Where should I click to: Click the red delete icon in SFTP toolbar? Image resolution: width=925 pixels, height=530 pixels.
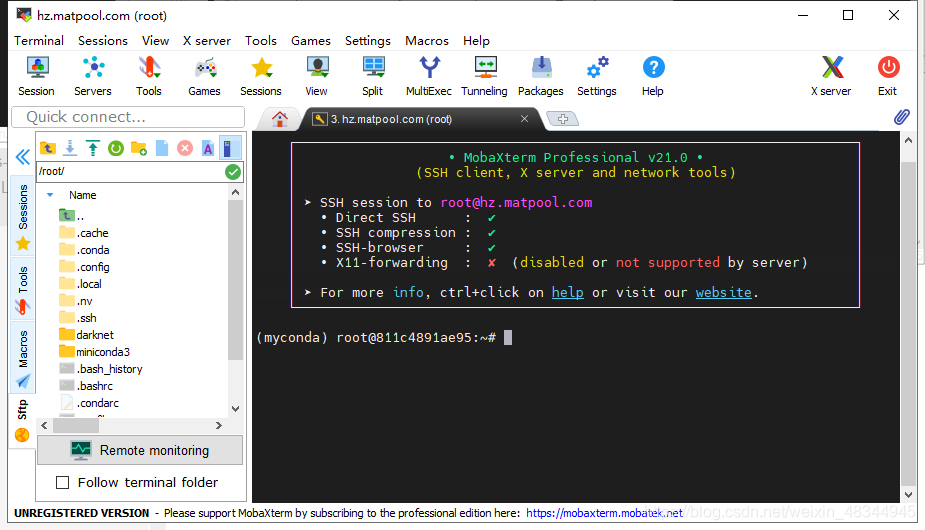(185, 148)
